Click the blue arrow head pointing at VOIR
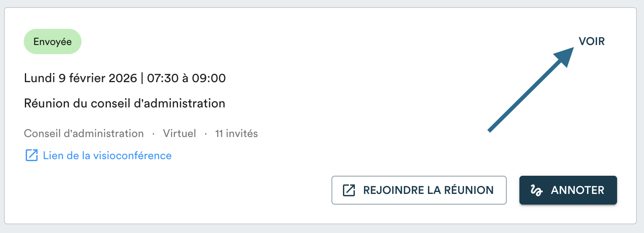 point(564,56)
